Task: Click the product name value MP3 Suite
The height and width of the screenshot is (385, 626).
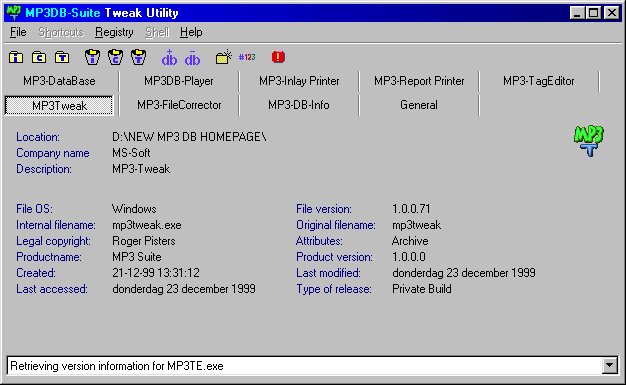Action: pyautogui.click(x=137, y=257)
